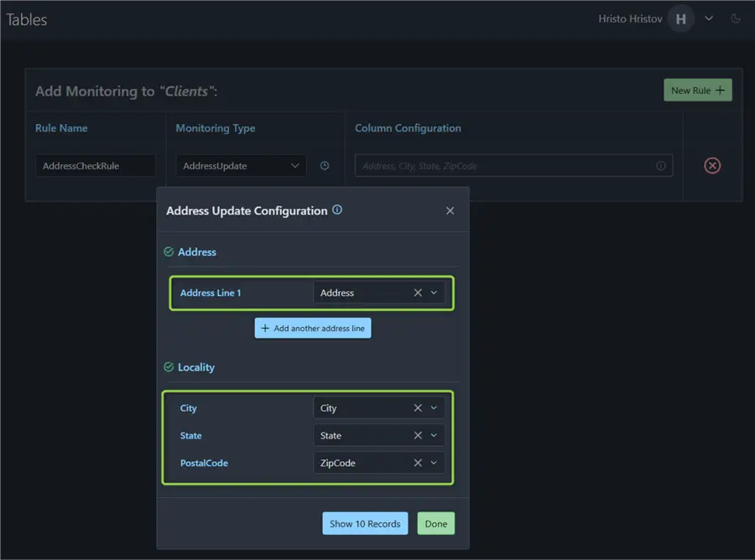Clear the PostalCode ZipCode selection

point(418,463)
